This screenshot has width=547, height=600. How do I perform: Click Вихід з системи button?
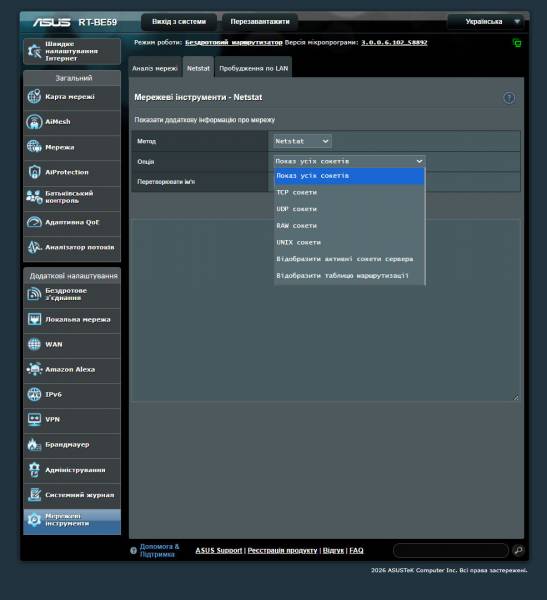pos(179,22)
